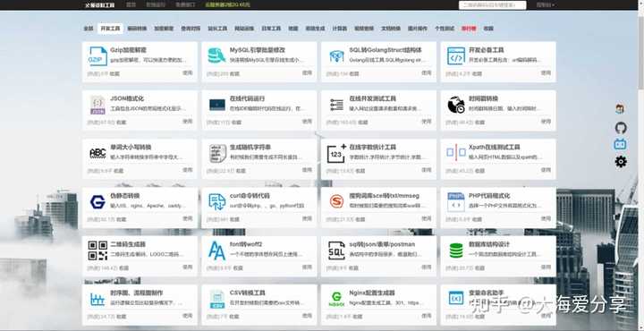Screen dimensions: 644x331
Task: Open the 计算器 category tab
Action: click(x=339, y=29)
